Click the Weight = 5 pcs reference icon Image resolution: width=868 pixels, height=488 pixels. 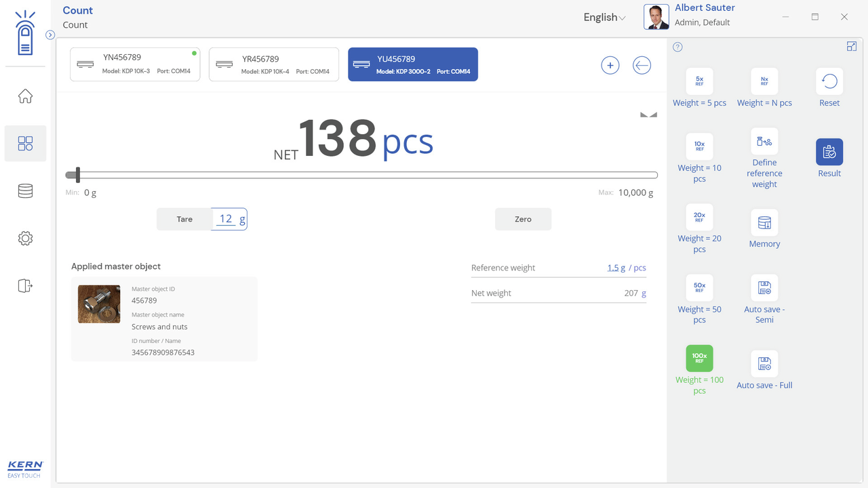point(699,81)
